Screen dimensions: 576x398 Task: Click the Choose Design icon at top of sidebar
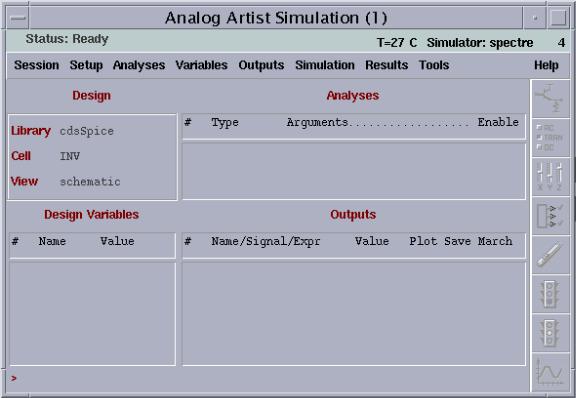[x=550, y=98]
